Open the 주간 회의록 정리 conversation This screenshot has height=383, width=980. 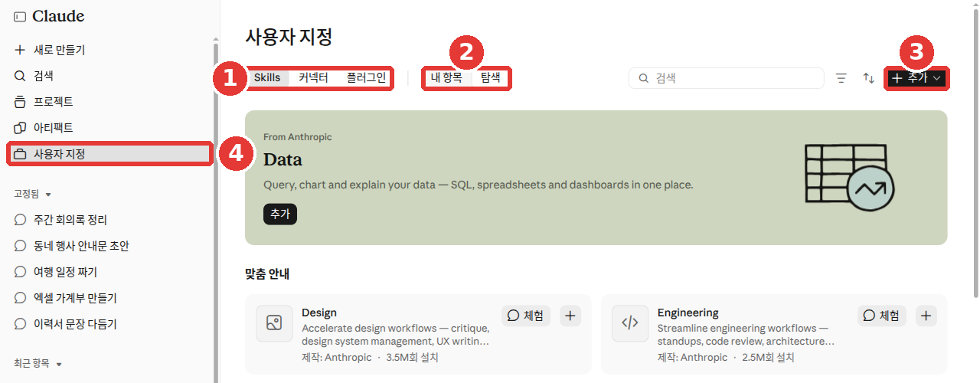click(109, 220)
